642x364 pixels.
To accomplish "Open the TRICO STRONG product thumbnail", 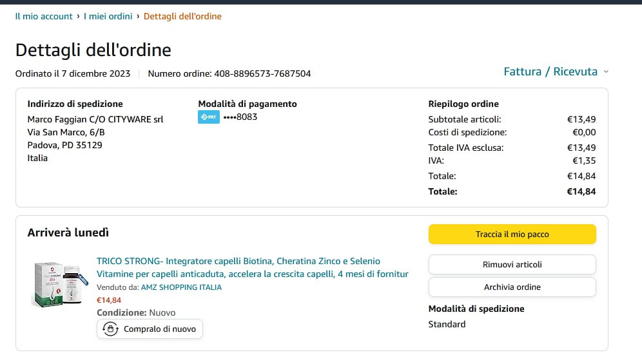I will point(58,284).
